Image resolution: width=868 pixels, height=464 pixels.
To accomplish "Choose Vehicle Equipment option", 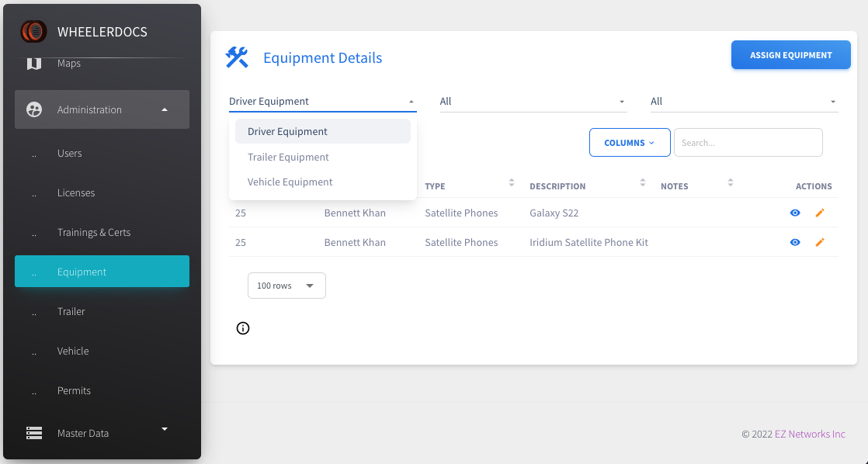I will [x=290, y=182].
